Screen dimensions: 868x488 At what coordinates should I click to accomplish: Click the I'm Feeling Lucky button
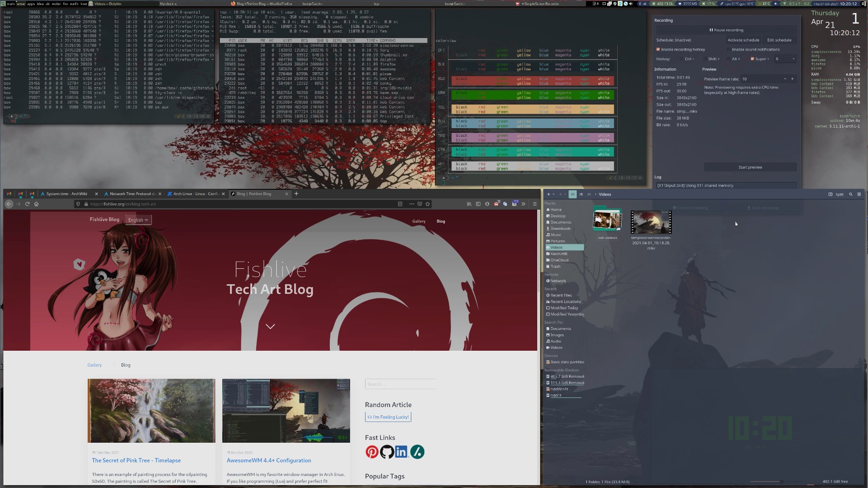click(x=388, y=417)
